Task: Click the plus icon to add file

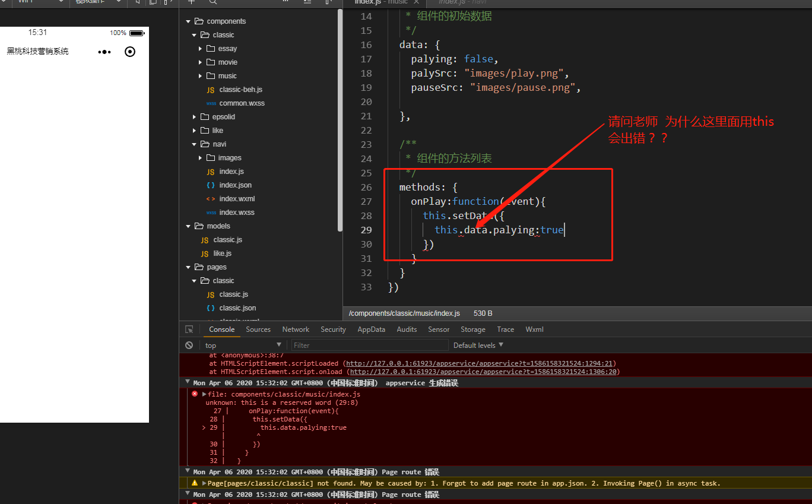Action: pos(191,2)
